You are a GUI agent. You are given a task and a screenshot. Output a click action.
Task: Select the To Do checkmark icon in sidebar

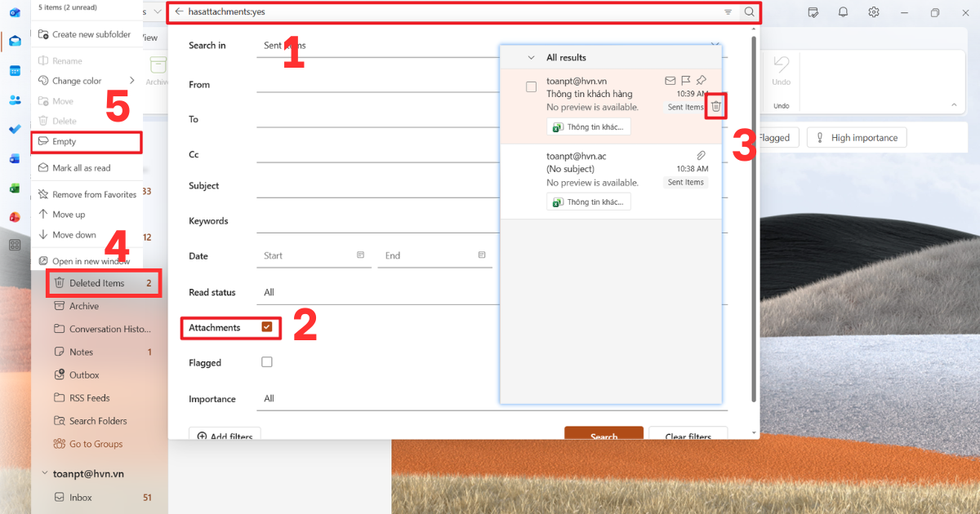point(16,128)
